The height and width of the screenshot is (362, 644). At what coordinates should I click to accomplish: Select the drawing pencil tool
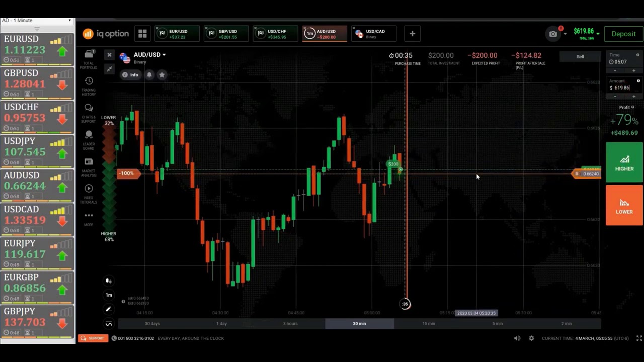coord(108,309)
